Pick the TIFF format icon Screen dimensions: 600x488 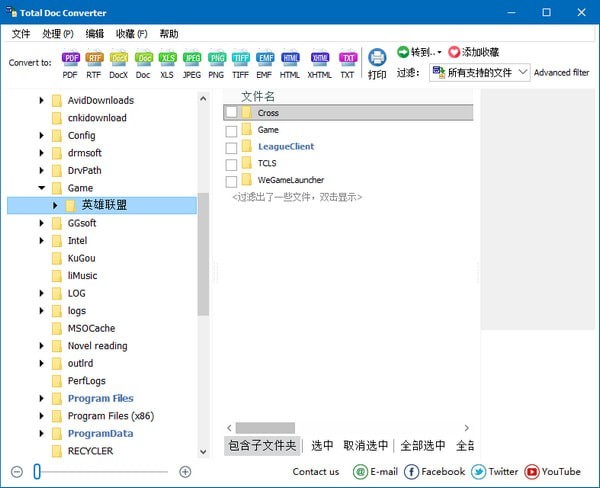click(240, 59)
